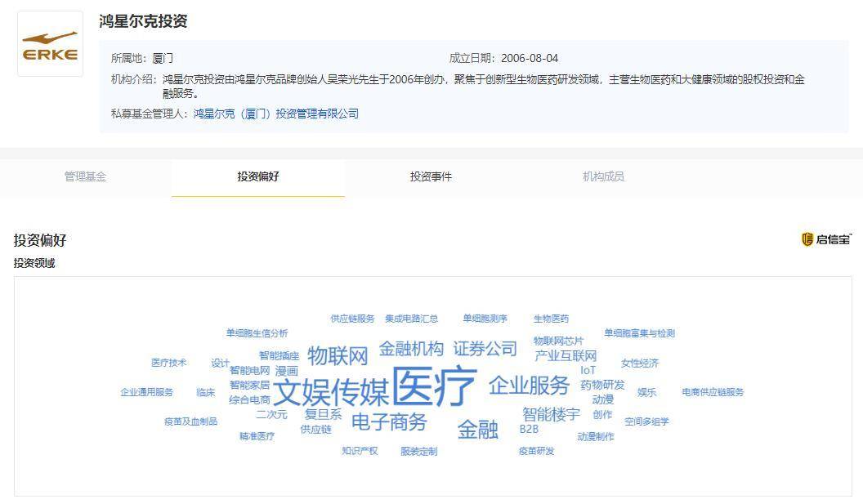The image size is (863, 504).
Task: Click the 智能插座 tag
Action: click(279, 355)
